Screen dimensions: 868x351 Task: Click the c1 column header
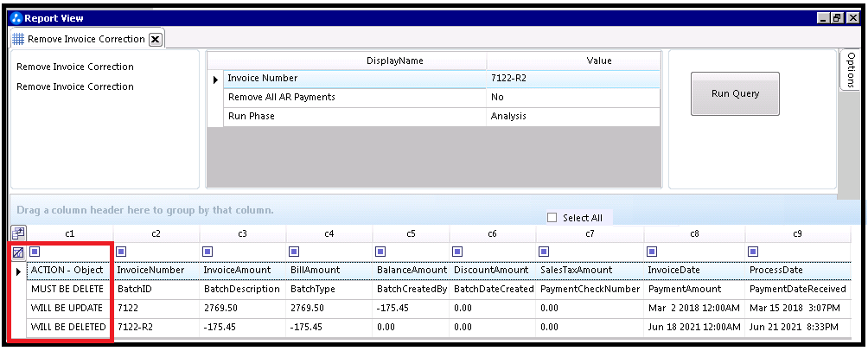point(70,233)
